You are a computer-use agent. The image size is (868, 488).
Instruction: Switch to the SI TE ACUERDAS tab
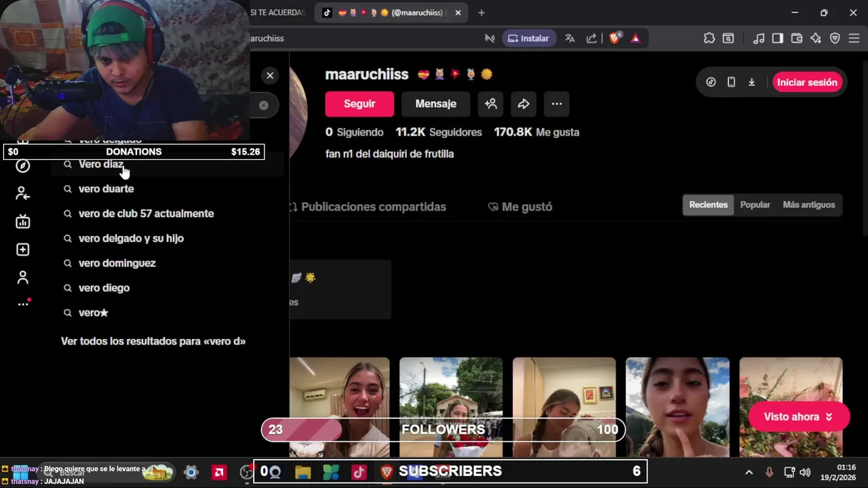[278, 12]
